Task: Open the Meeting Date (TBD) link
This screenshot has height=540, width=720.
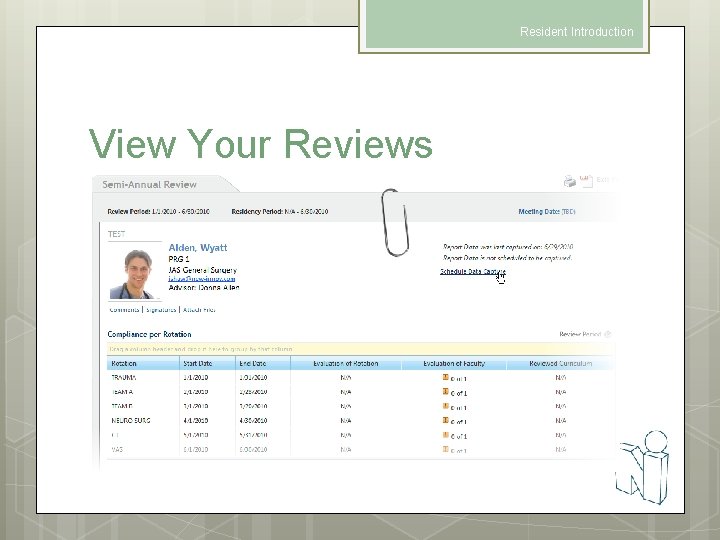Action: [546, 212]
